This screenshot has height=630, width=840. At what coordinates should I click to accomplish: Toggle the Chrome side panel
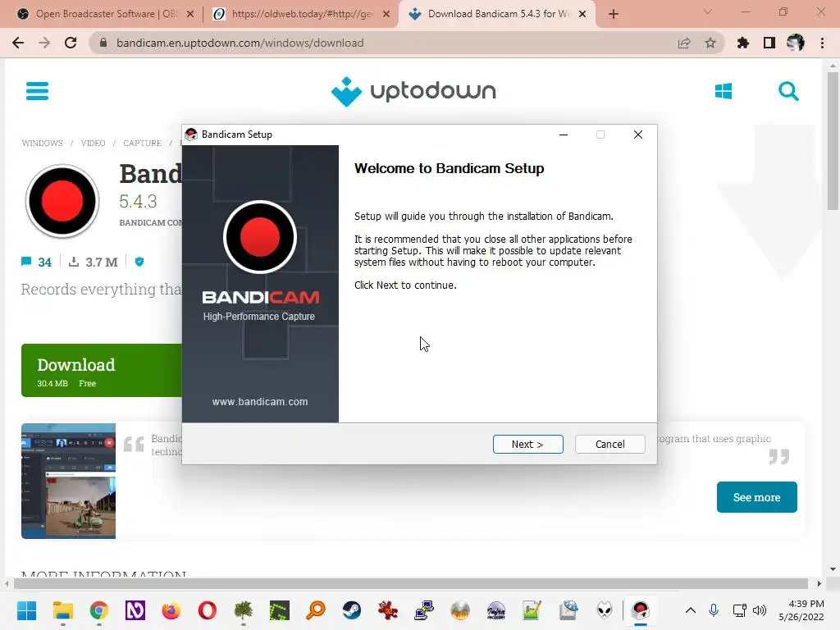pyautogui.click(x=769, y=43)
